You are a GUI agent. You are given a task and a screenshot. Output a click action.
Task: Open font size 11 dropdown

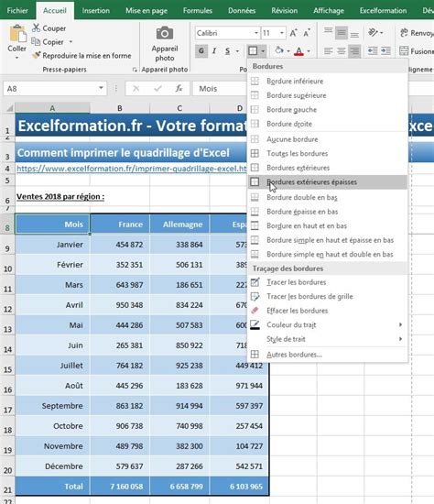pos(282,33)
